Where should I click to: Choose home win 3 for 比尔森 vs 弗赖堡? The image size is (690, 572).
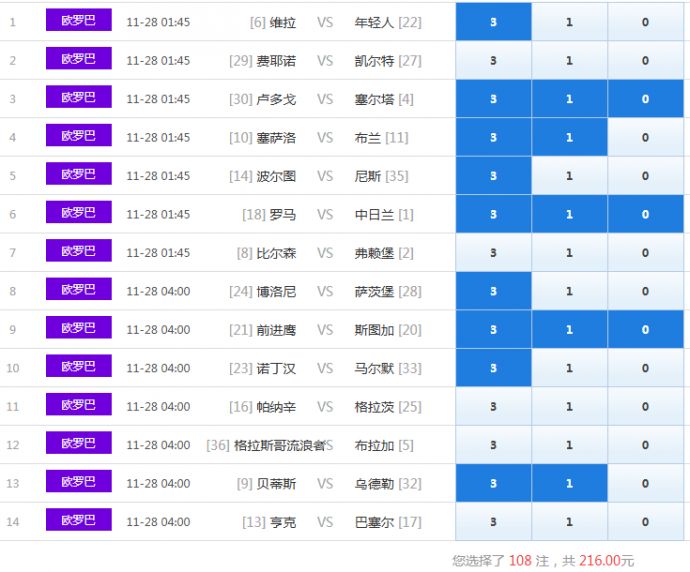[x=493, y=253]
